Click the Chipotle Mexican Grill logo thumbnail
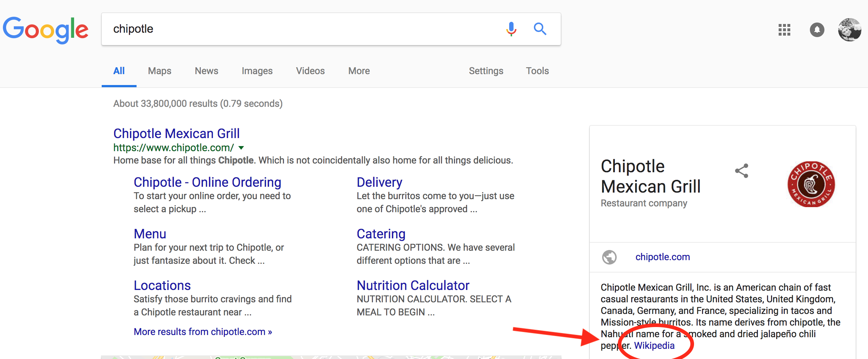868x359 pixels. pyautogui.click(x=811, y=184)
